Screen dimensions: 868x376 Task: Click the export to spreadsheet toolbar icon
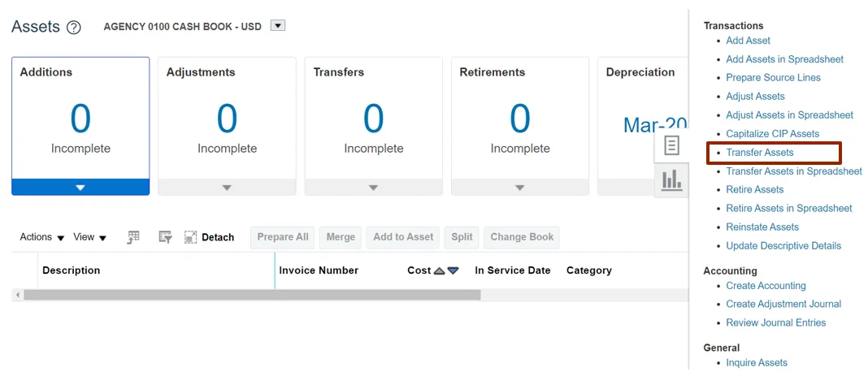click(x=134, y=237)
